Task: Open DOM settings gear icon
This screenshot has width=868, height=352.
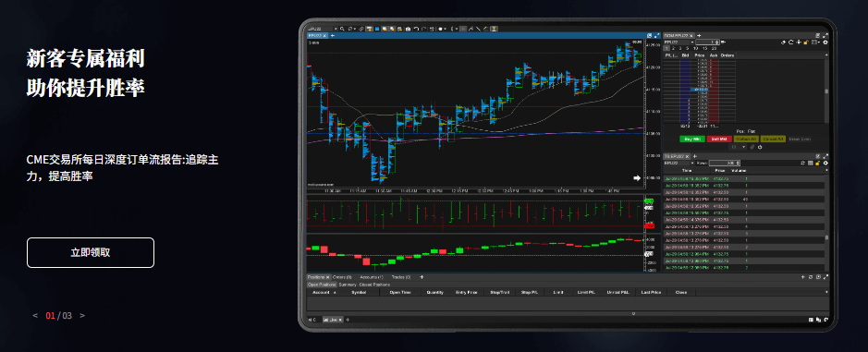Action: pos(825,42)
